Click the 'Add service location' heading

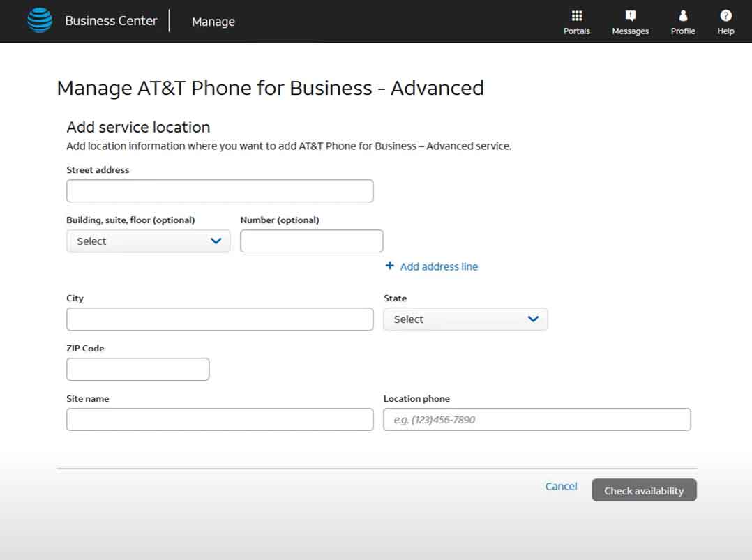138,127
